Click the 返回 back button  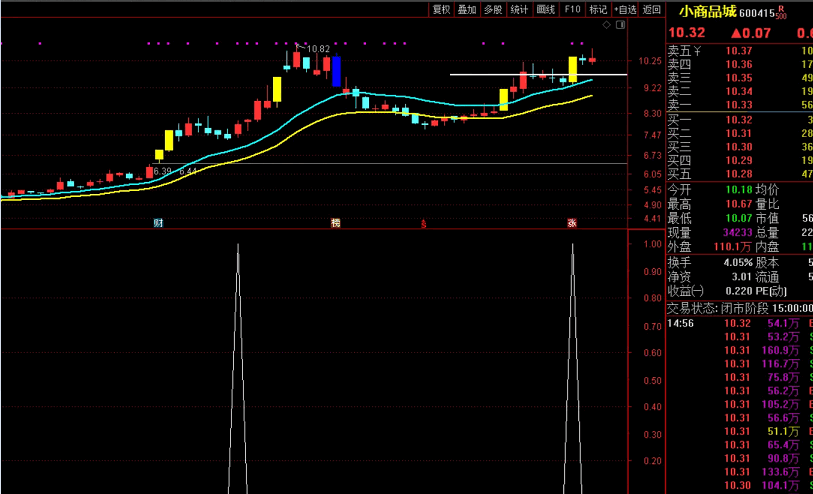pos(652,9)
